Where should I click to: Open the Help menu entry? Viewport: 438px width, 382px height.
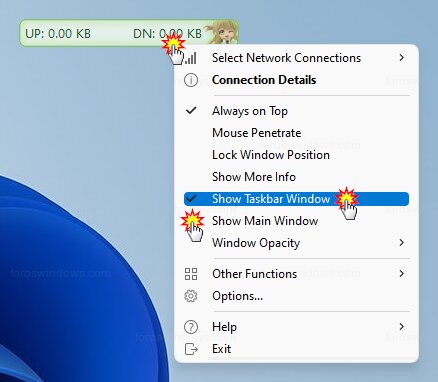[296, 327]
